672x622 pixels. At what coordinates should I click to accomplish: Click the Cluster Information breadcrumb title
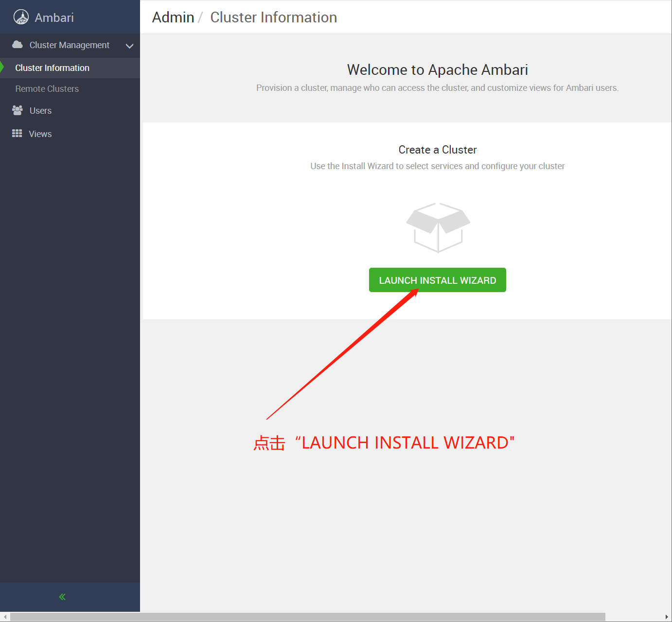click(x=274, y=17)
